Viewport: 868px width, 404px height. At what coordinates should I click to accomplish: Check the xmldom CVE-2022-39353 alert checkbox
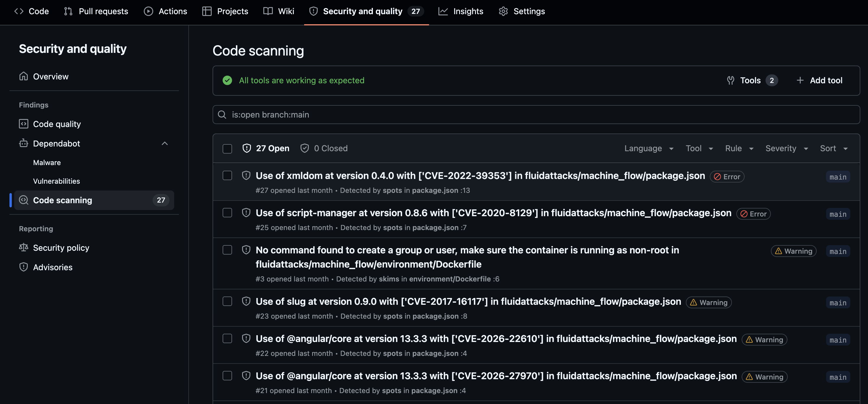tap(227, 175)
